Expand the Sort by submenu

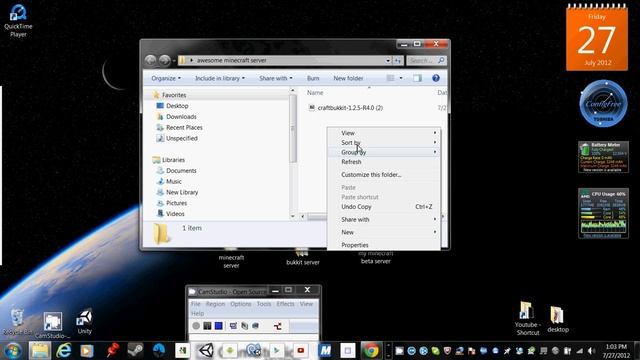tap(384, 142)
